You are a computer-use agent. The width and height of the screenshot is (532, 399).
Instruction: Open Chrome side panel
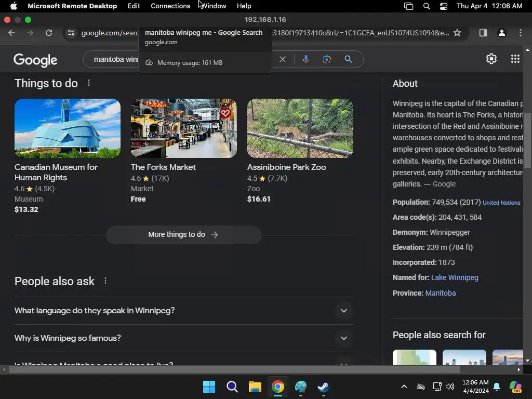pyautogui.click(x=483, y=33)
